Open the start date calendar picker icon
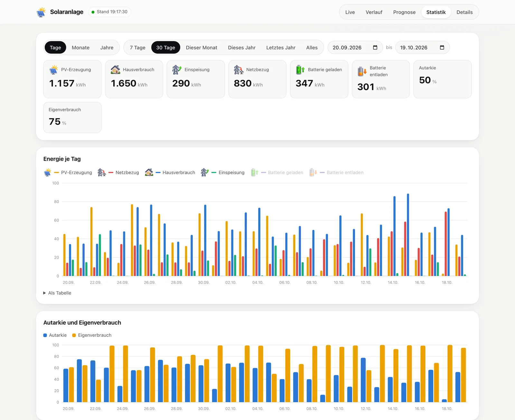The height and width of the screenshot is (420, 515). click(x=375, y=48)
